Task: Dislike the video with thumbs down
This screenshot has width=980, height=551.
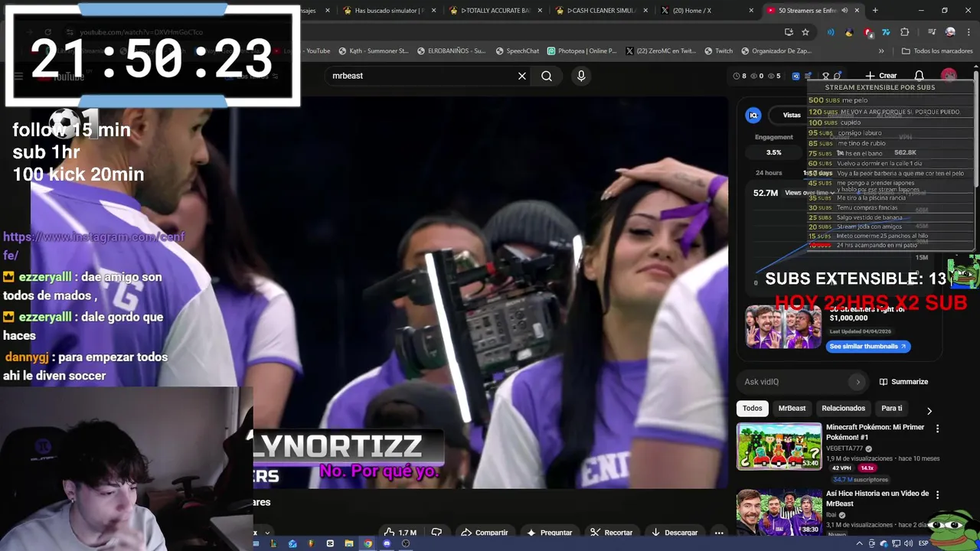Action: 436,532
